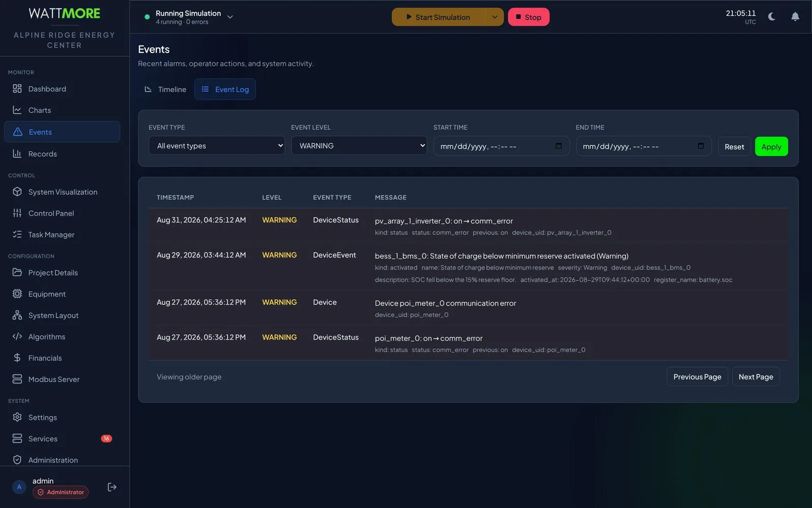Click the bess_1_bms_0 state of charge message
812x508 pixels.
pos(501,256)
